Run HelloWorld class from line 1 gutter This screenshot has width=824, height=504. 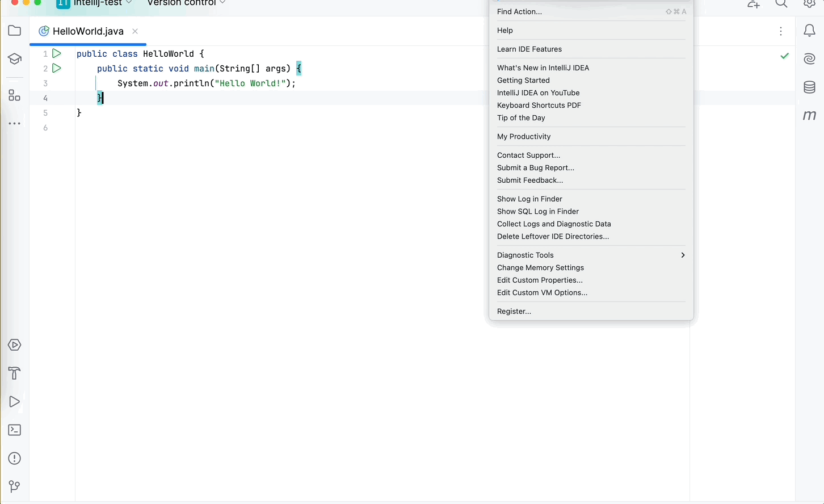(x=57, y=53)
